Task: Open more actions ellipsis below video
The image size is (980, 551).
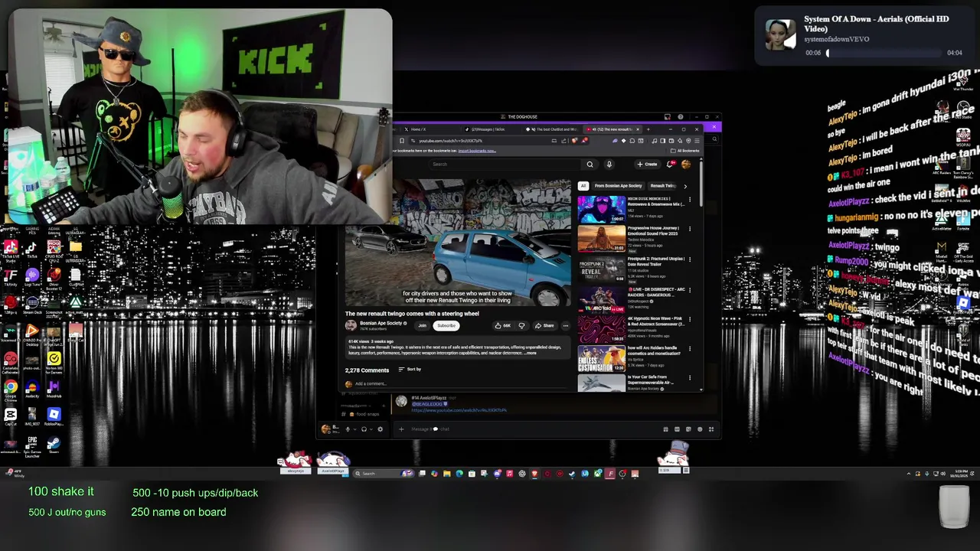Action: click(x=566, y=325)
